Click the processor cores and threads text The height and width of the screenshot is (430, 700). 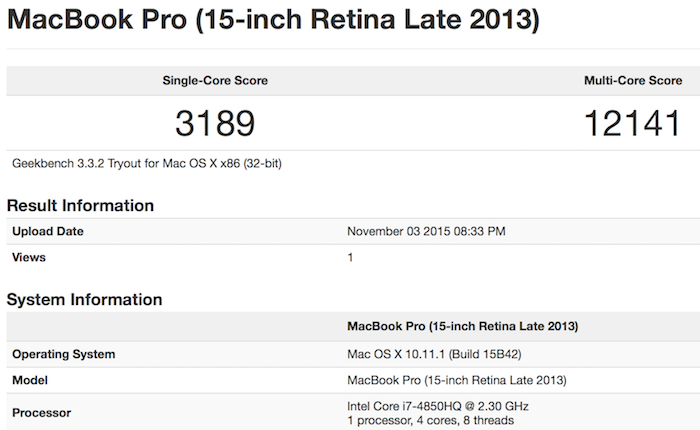(430, 420)
